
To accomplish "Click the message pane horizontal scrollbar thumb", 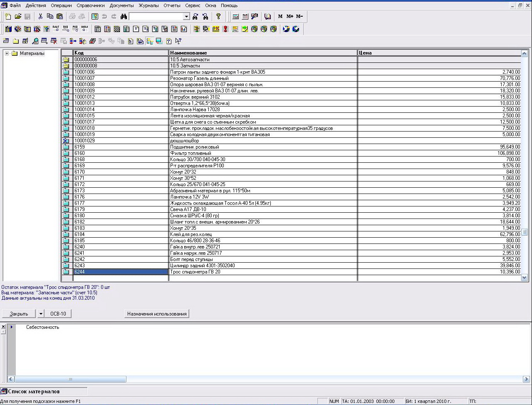I will (x=70, y=379).
